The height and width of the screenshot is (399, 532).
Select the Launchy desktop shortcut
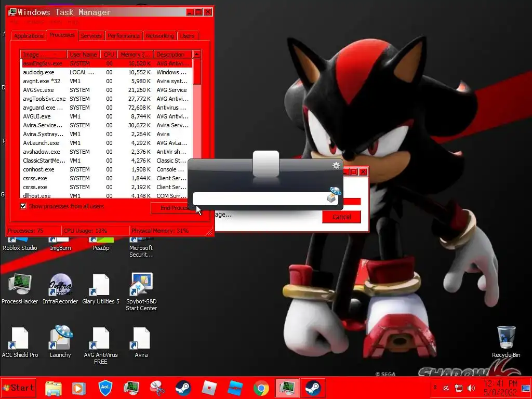coord(60,342)
